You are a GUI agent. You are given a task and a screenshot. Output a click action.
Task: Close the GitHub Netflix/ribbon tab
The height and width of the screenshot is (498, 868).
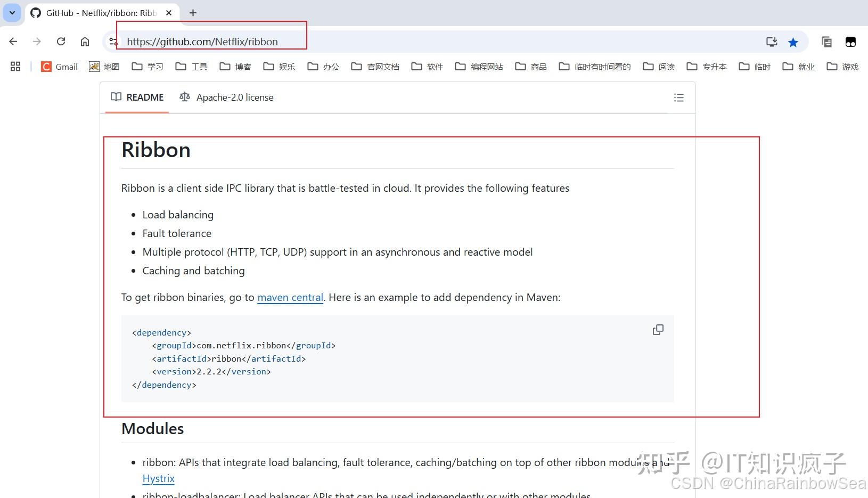tap(169, 13)
